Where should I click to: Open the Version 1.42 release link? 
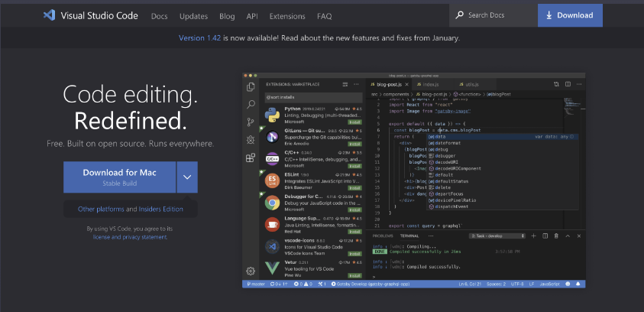coord(199,37)
